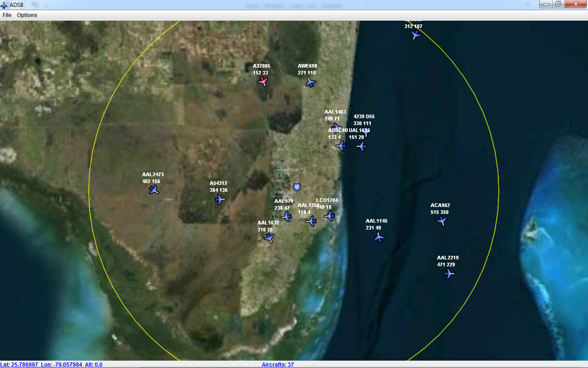Image resolution: width=588 pixels, height=368 pixels.
Task: Click the Aircrafts: 37 status text
Action: click(277, 365)
